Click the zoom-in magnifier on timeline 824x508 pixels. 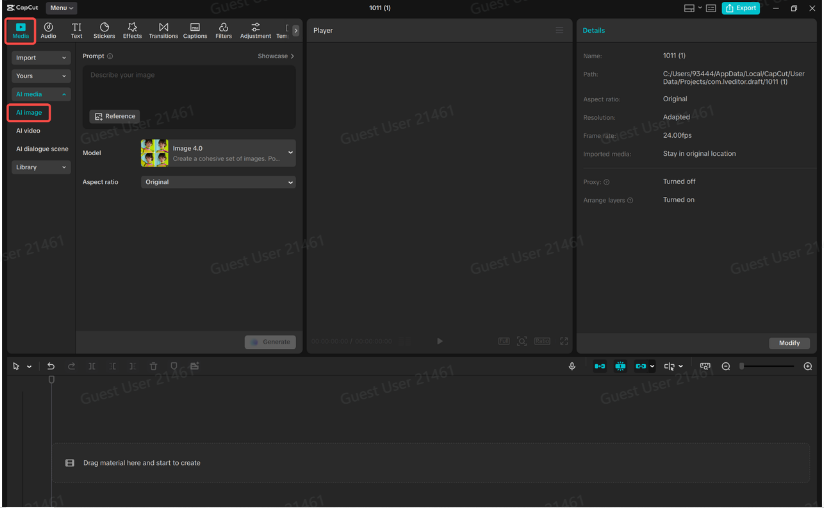click(x=808, y=367)
